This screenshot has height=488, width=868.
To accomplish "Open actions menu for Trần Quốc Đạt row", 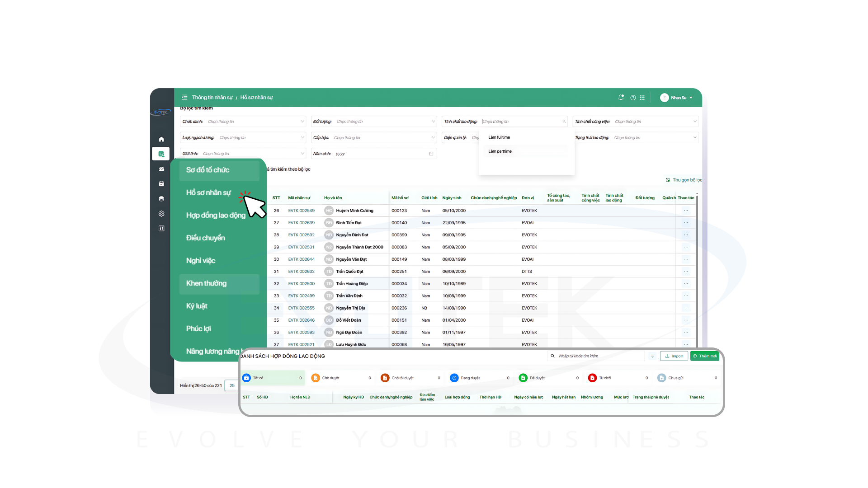I will click(x=686, y=272).
